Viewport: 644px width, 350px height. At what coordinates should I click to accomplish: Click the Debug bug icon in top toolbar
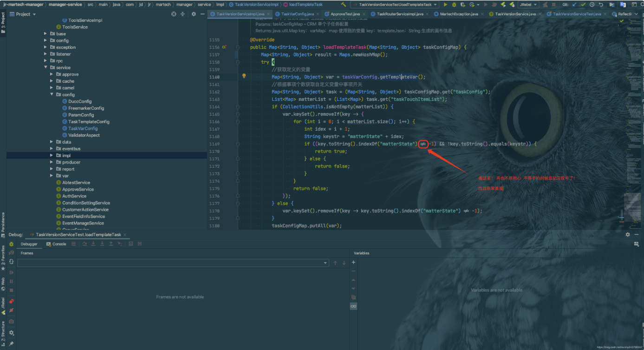click(455, 5)
